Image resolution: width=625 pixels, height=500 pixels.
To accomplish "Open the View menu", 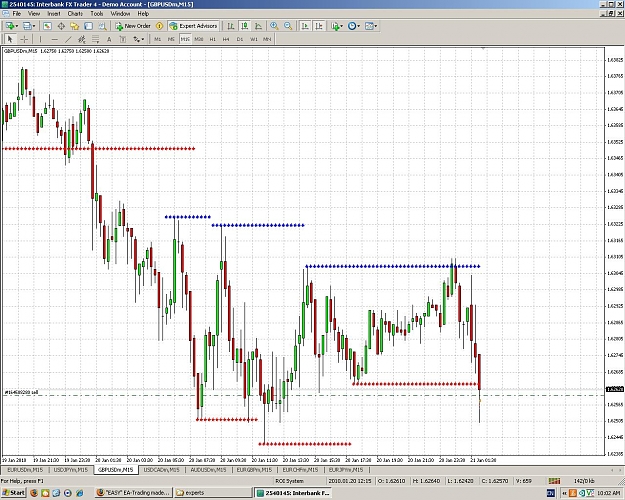I will 34,14.
